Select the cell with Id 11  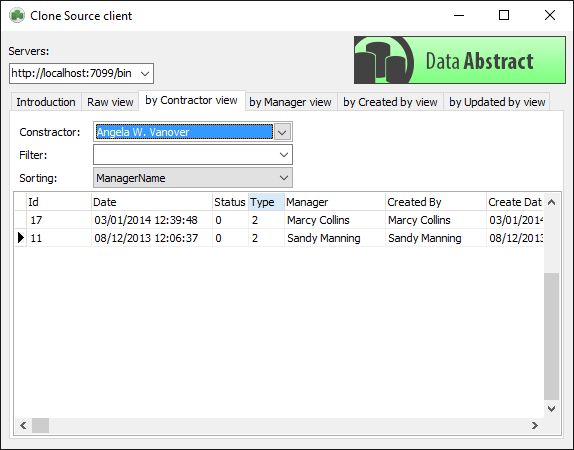pyautogui.click(x=59, y=238)
